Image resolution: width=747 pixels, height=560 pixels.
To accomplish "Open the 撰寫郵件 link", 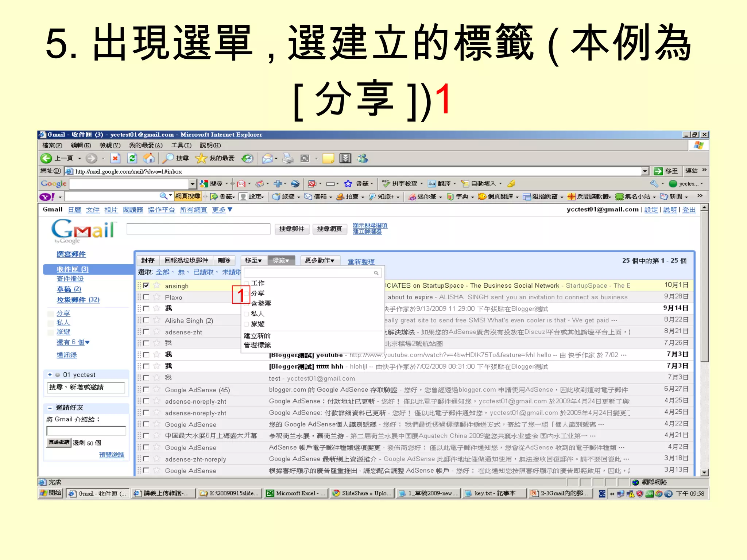I will coord(71,254).
